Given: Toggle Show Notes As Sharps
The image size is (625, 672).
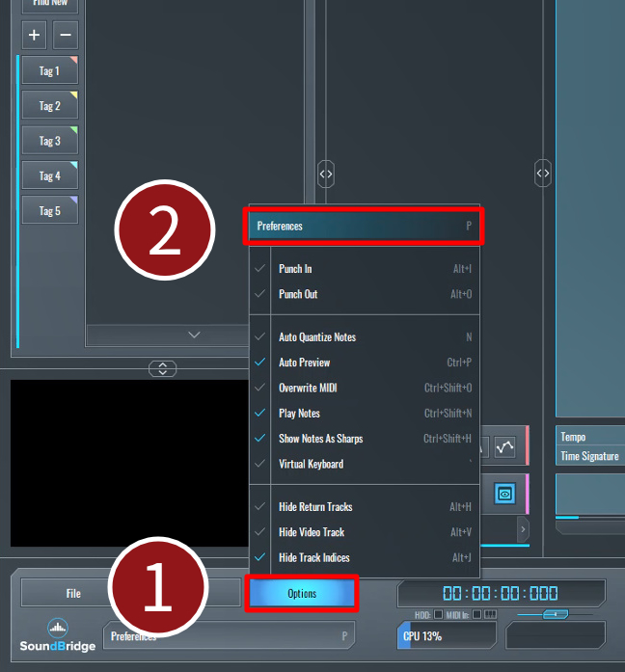Looking at the screenshot, I should pos(320,439).
